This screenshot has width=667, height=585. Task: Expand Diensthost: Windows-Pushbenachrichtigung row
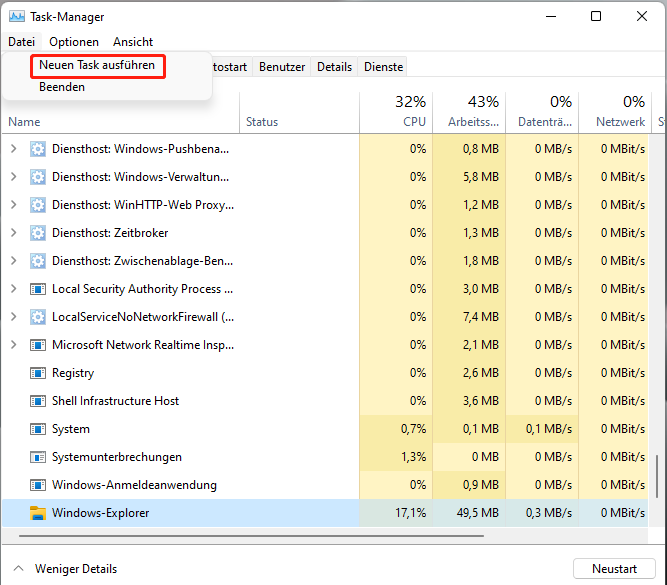(x=13, y=149)
